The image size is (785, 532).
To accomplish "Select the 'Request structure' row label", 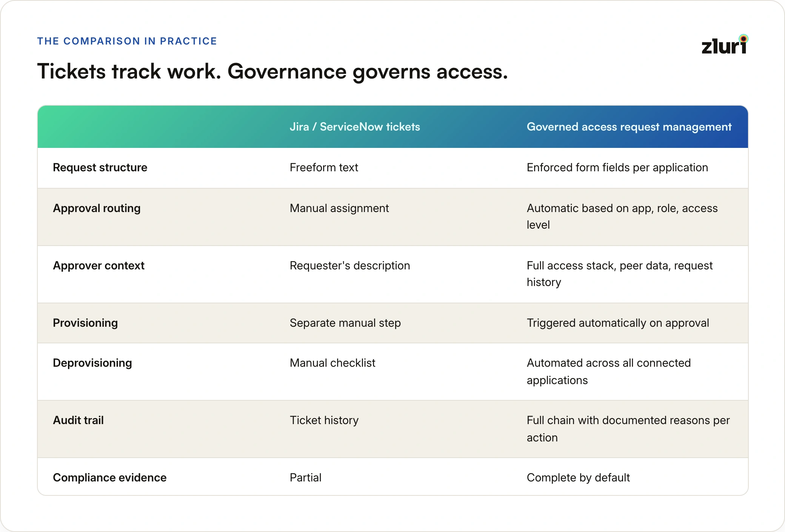I will (x=100, y=168).
